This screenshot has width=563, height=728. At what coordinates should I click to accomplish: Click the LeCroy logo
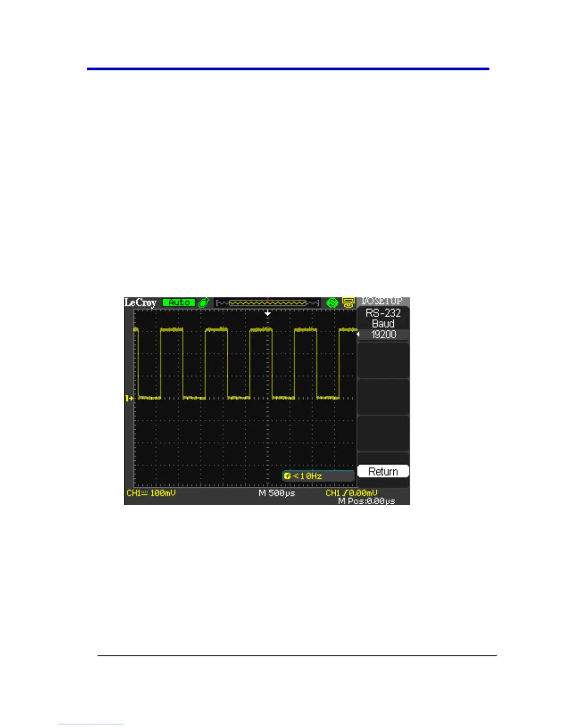(141, 303)
